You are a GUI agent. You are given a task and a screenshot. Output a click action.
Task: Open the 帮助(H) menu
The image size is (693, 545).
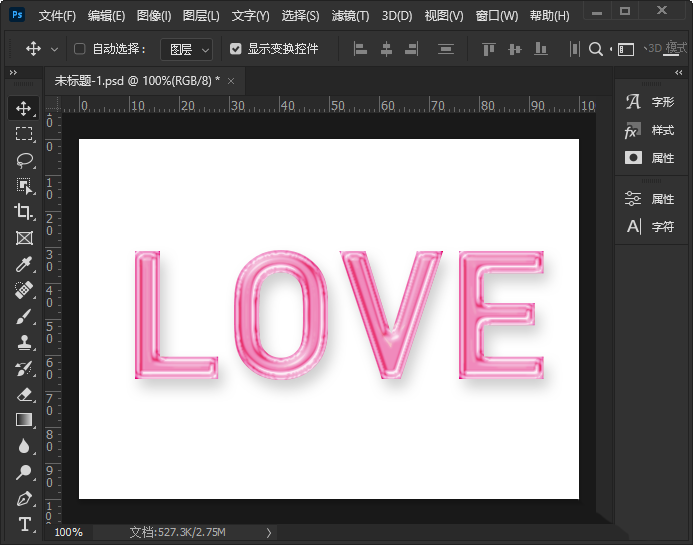(x=549, y=16)
